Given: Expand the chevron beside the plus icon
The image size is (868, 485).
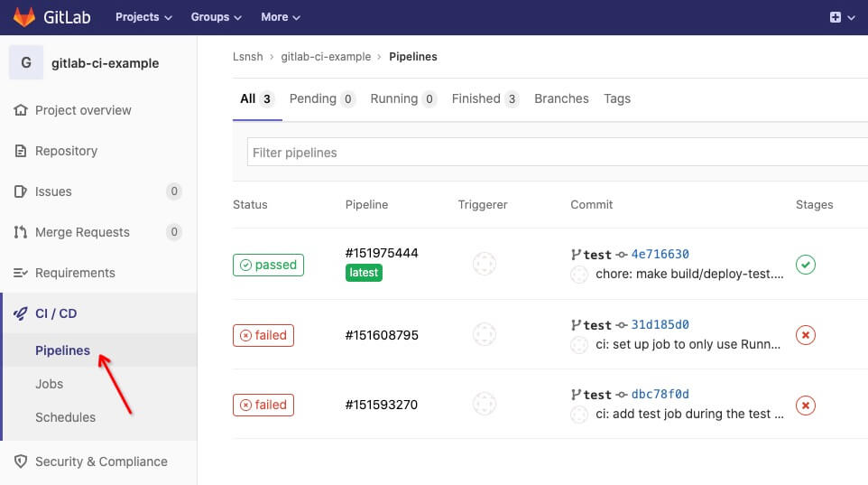Looking at the screenshot, I should pyautogui.click(x=852, y=18).
